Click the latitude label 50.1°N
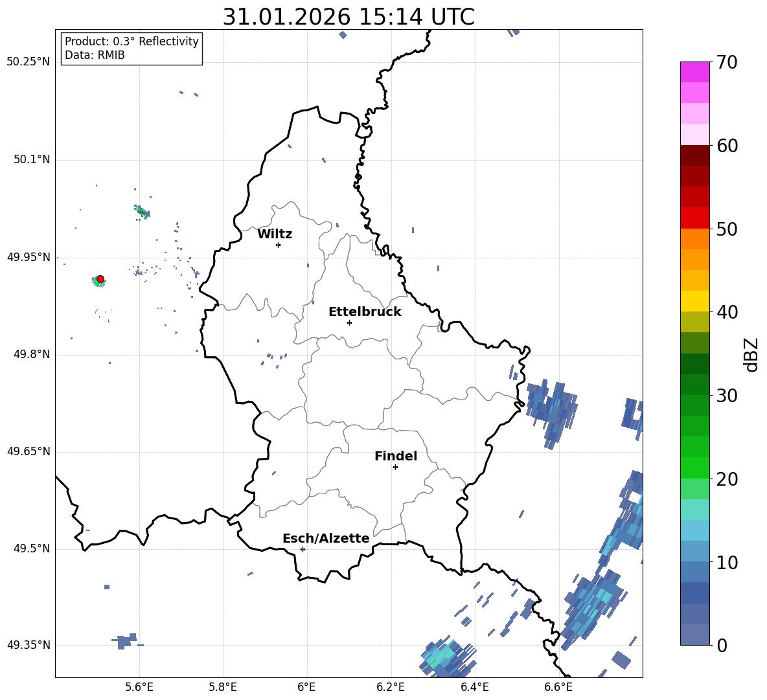This screenshot has width=767, height=700. pyautogui.click(x=31, y=159)
